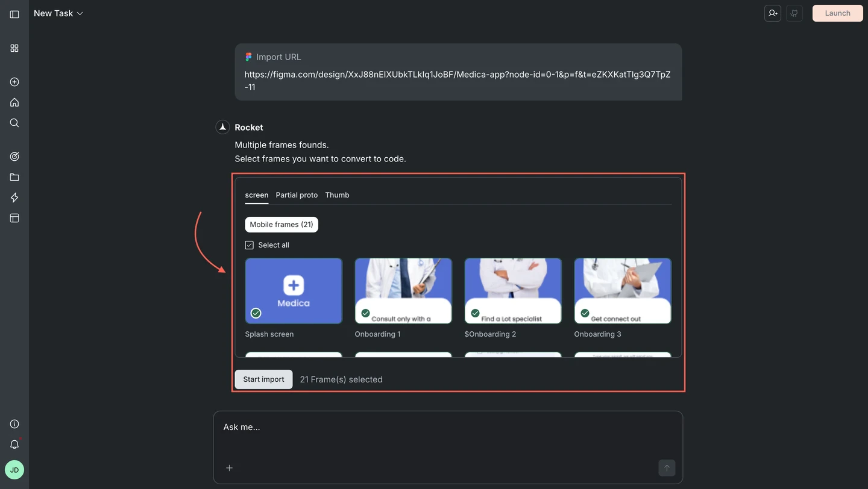Select the lightning quick-actions icon
The image size is (868, 489).
click(x=14, y=198)
